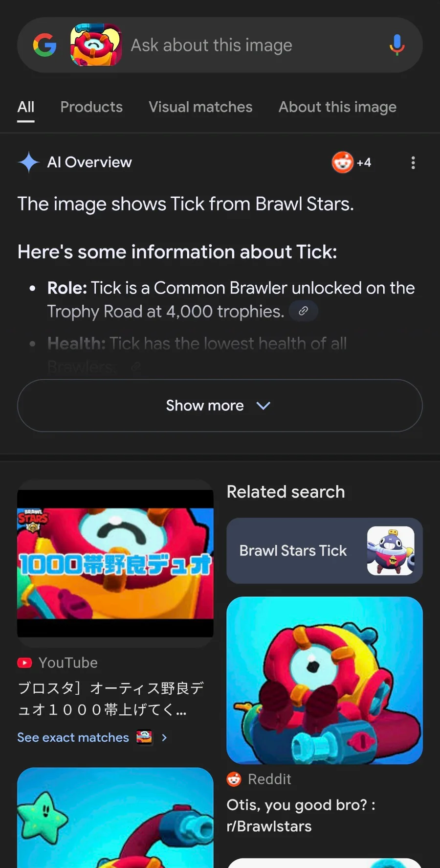Viewport: 440px width, 868px height.
Task: Click the YouTube source icon
Action: click(x=24, y=662)
